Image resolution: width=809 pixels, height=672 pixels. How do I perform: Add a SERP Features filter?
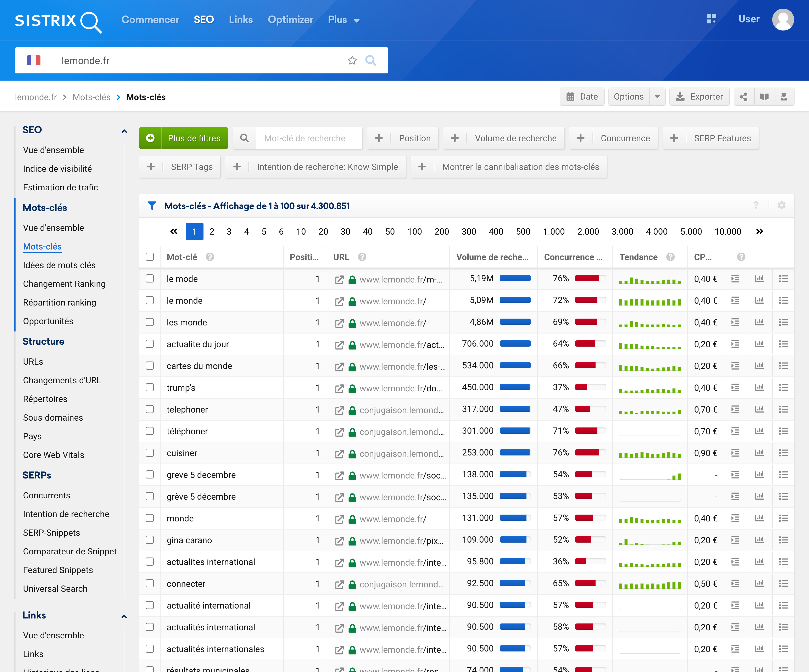click(711, 138)
